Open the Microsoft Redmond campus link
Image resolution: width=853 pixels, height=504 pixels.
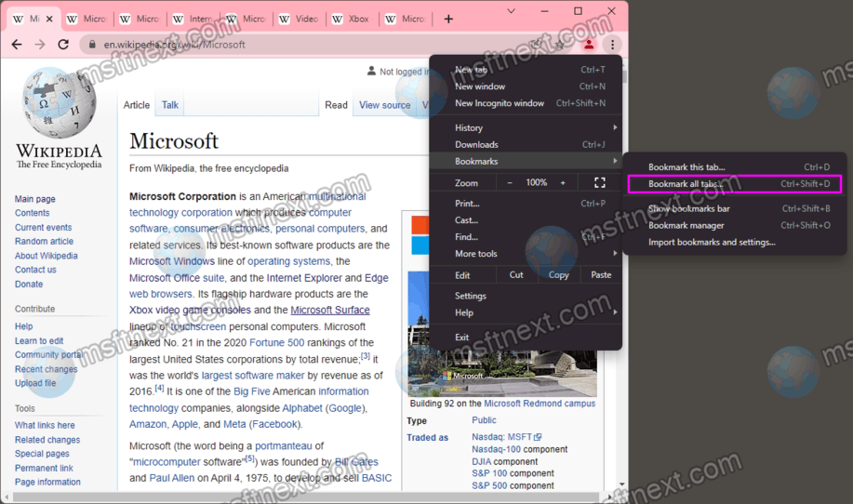(540, 404)
